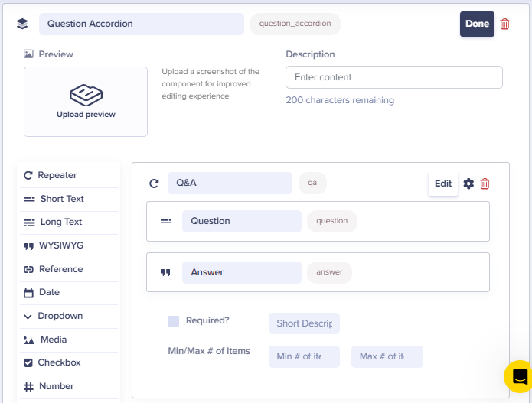Click the Done button
This screenshot has height=403, width=532.
pyautogui.click(x=477, y=24)
